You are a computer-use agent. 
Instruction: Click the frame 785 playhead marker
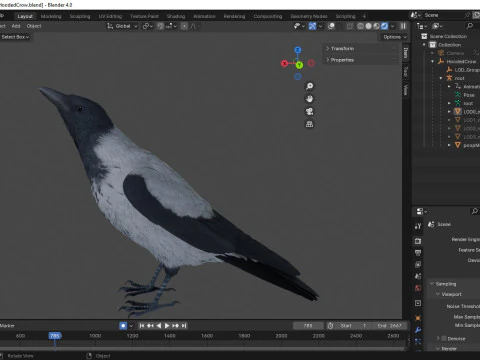[x=55, y=336]
